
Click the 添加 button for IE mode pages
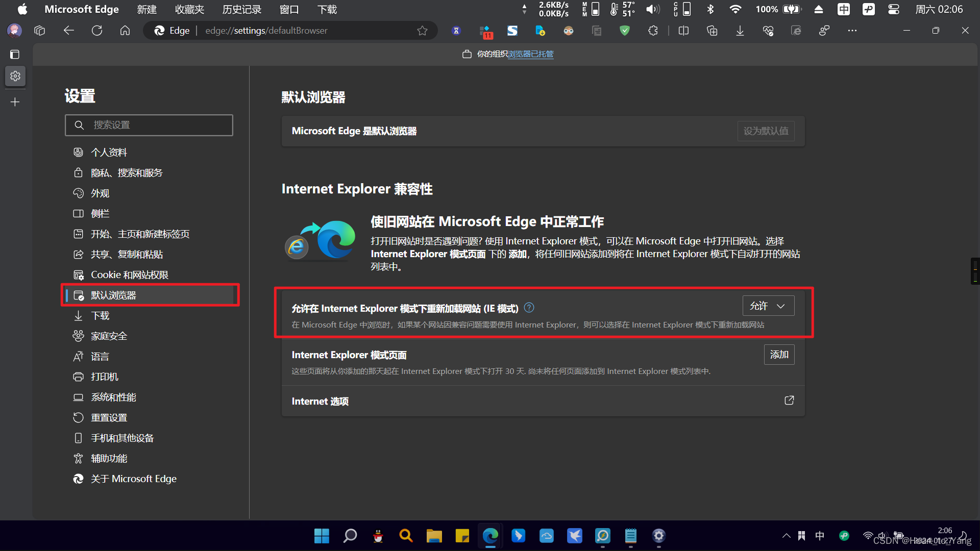point(779,354)
